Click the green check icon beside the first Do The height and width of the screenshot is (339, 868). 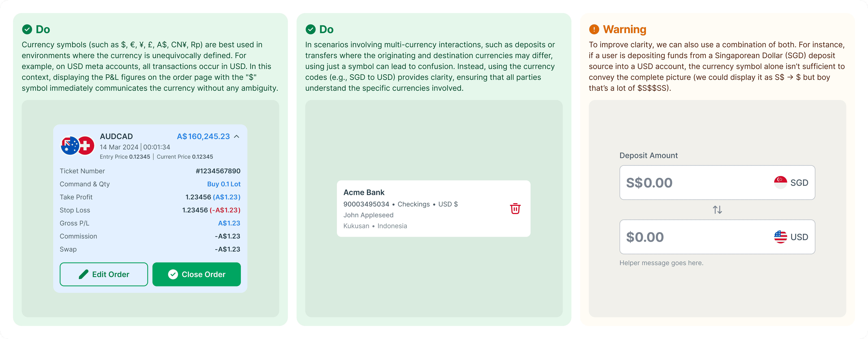27,29
